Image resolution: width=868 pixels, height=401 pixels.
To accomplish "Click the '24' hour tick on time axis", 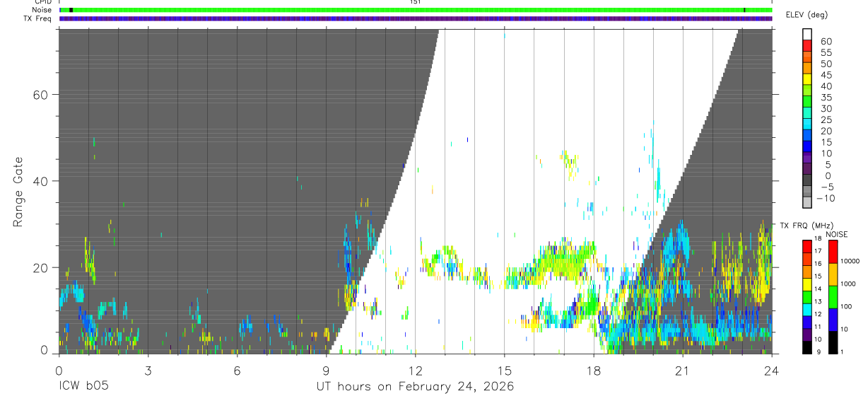I will 772,371.
